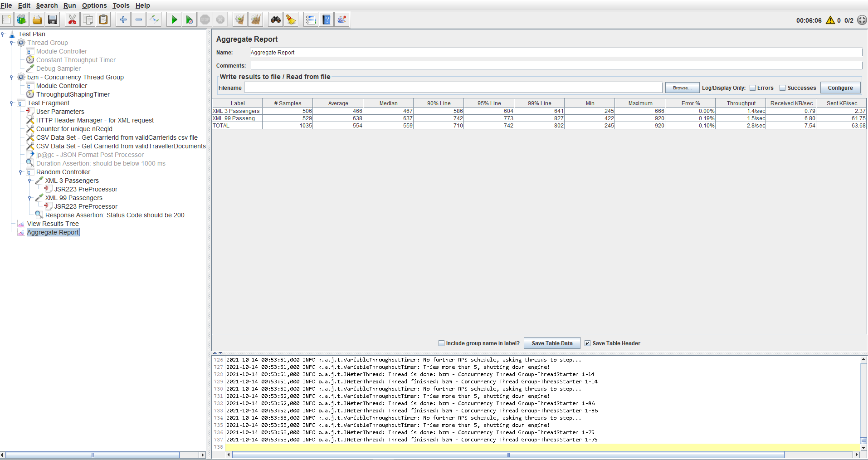Click the Function Helper list icon
868x460 pixels.
310,20
